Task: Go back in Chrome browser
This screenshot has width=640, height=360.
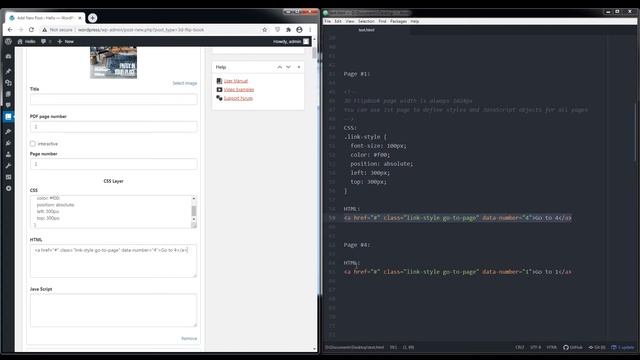Action: pos(10,30)
